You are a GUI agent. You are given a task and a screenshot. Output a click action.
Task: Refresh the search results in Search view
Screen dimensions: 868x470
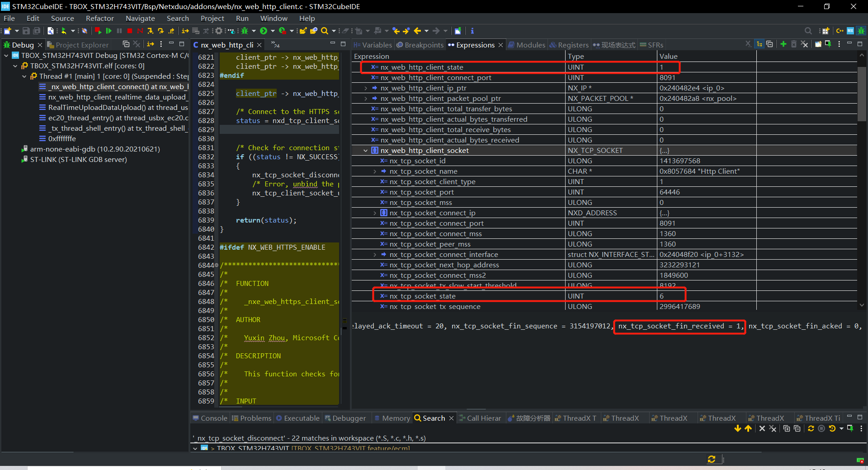(x=811, y=428)
